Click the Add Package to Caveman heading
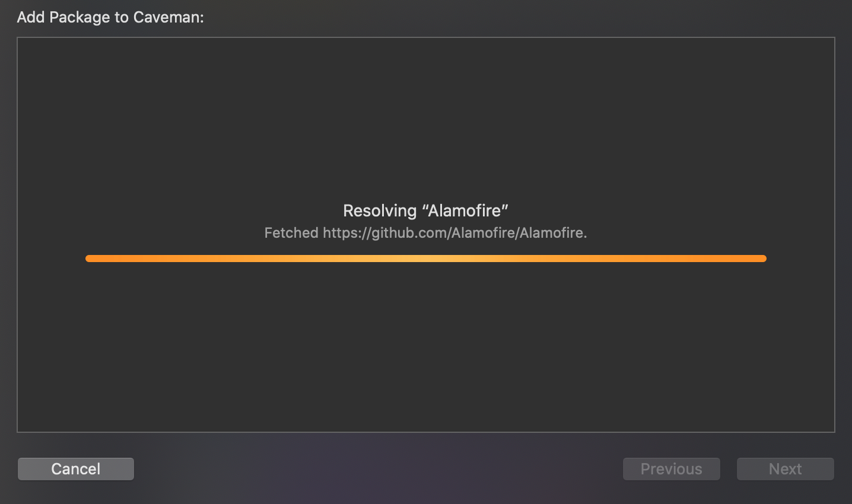This screenshot has width=852, height=504. [x=110, y=17]
